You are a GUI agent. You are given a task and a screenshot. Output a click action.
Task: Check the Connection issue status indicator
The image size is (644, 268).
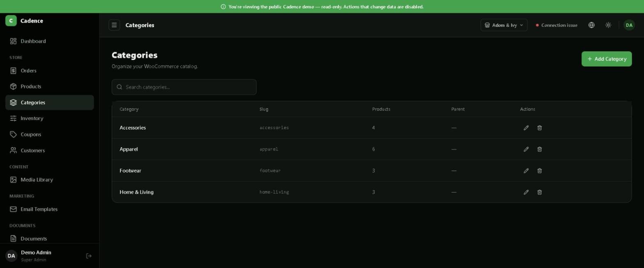[x=557, y=25]
